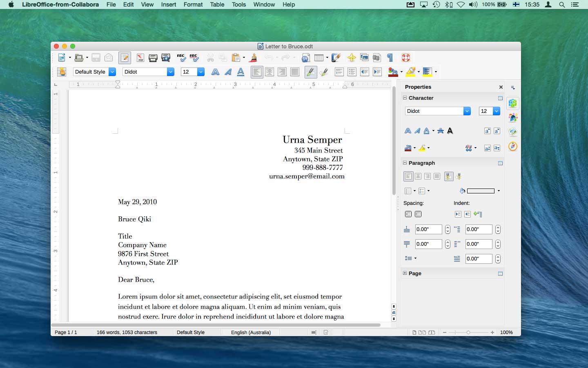Toggle Edit Mode button in toolbar
The height and width of the screenshot is (368, 588).
point(125,58)
